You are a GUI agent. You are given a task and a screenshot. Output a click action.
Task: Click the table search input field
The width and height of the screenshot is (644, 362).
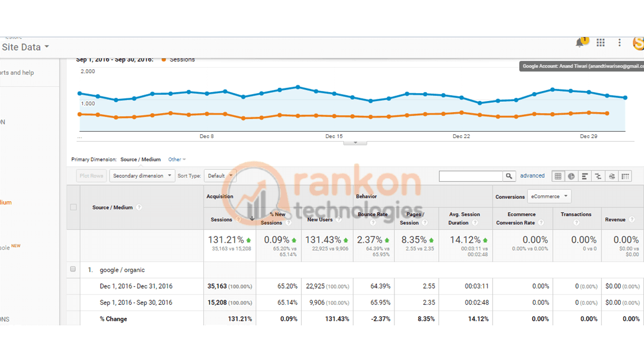coord(471,176)
